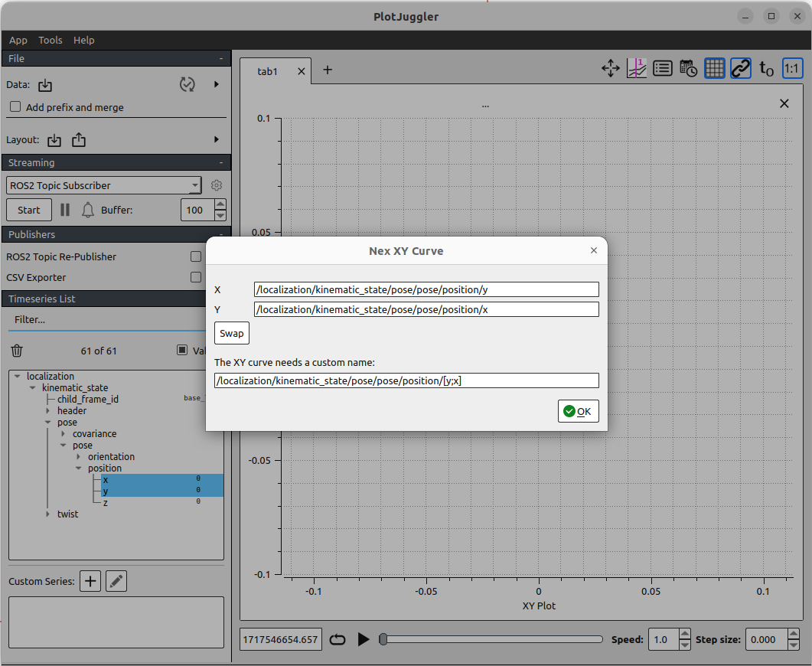Toggle the loop playback icon

pyautogui.click(x=338, y=639)
